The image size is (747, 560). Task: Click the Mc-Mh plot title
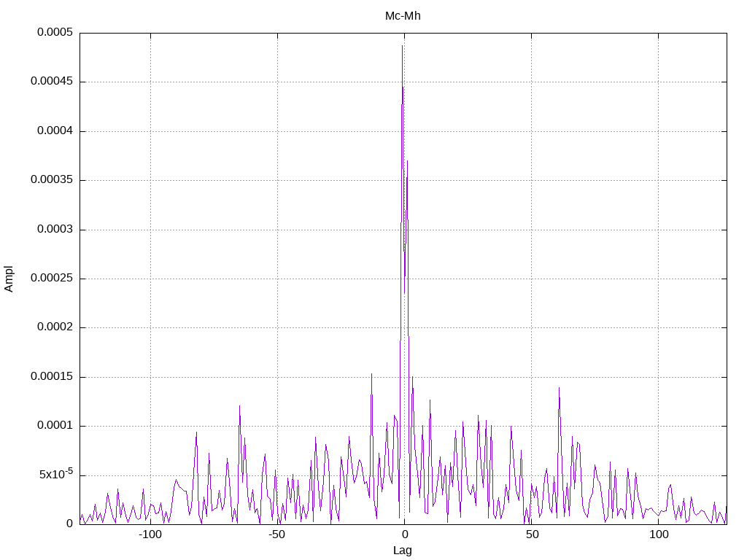point(403,16)
